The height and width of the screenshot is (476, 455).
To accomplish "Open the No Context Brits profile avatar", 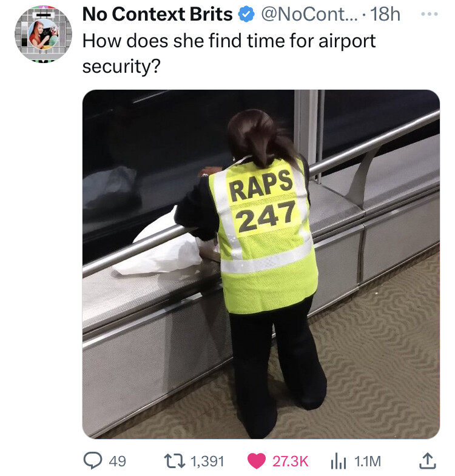I will [43, 34].
